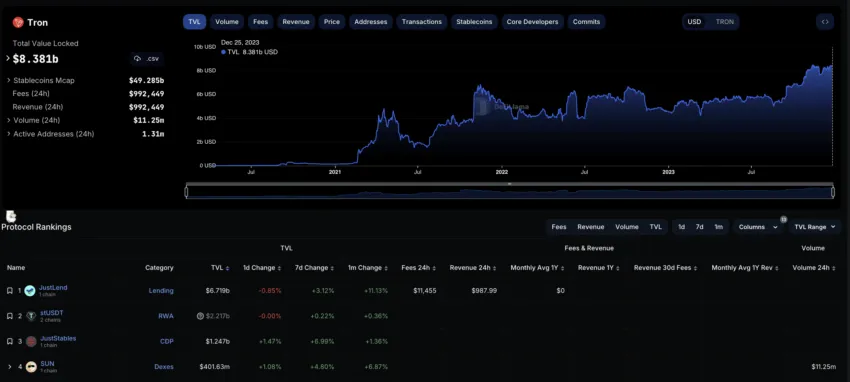Select the 1m time period

(x=718, y=227)
